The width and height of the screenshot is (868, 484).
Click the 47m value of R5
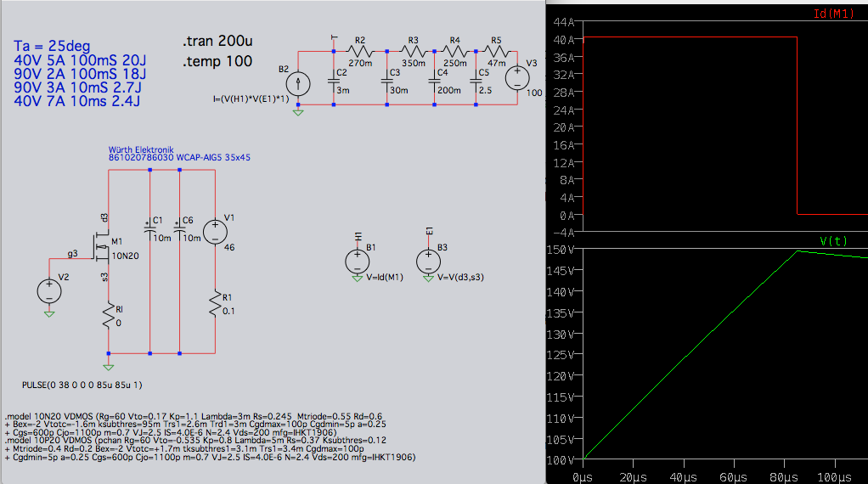click(497, 63)
